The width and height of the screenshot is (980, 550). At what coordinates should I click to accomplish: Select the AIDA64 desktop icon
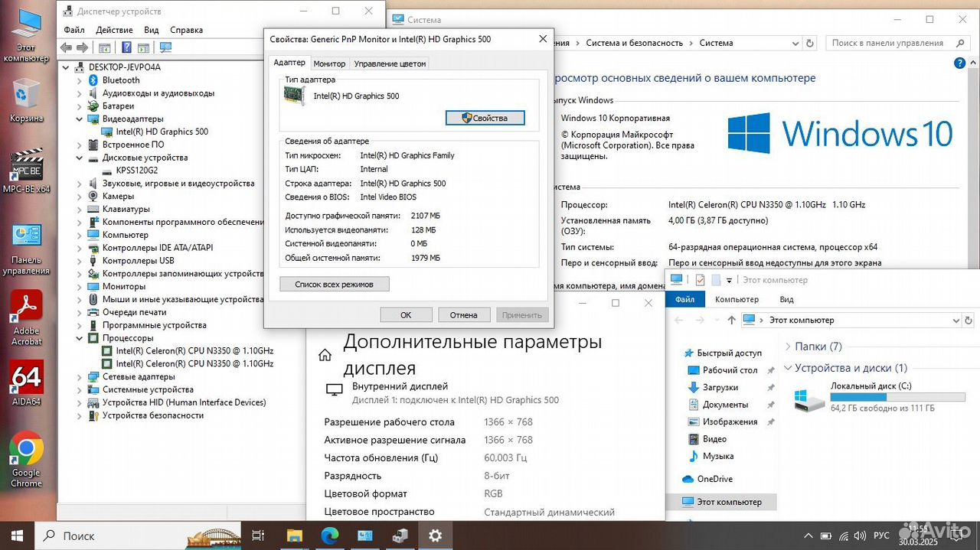(26, 382)
